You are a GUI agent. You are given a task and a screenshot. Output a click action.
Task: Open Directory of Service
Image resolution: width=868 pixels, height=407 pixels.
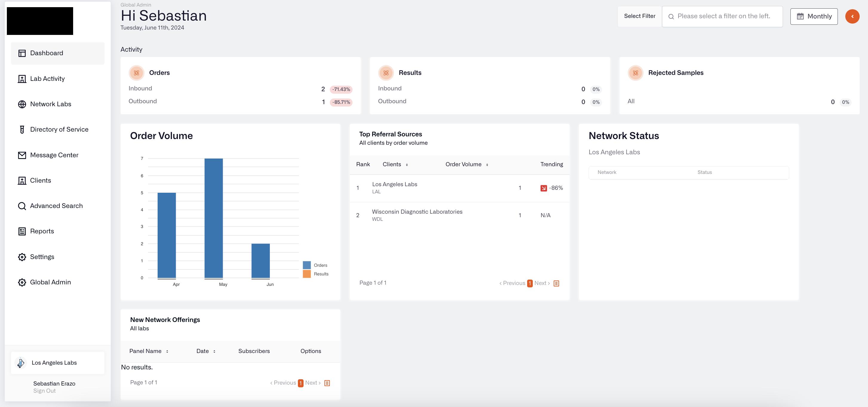[59, 129]
